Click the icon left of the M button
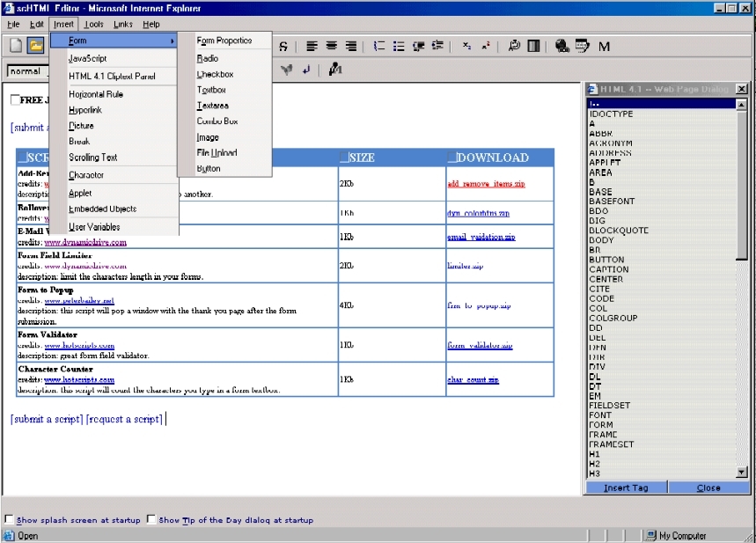Viewport: 756px width, 543px height. pyautogui.click(x=582, y=47)
